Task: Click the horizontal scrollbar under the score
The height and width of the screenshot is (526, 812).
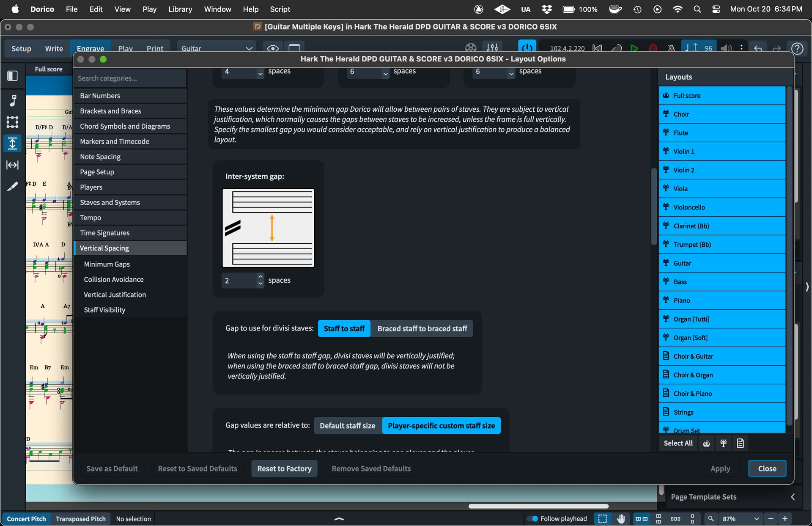Action: (538, 506)
